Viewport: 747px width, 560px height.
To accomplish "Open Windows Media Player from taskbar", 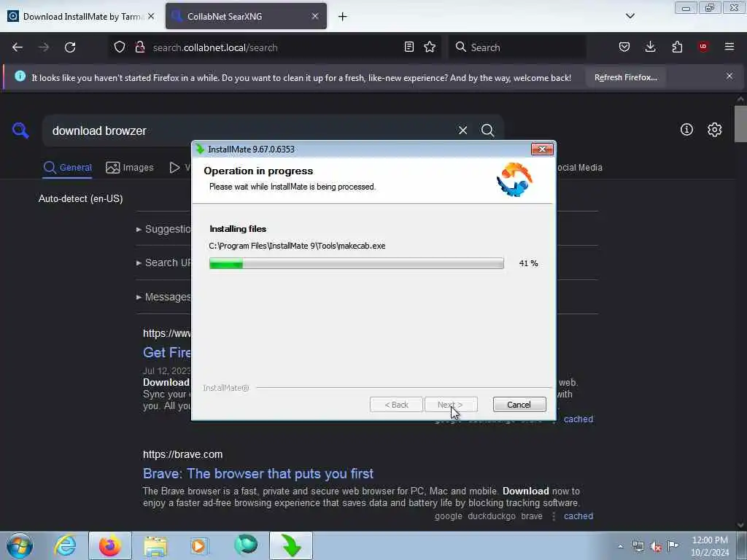I will pyautogui.click(x=199, y=546).
